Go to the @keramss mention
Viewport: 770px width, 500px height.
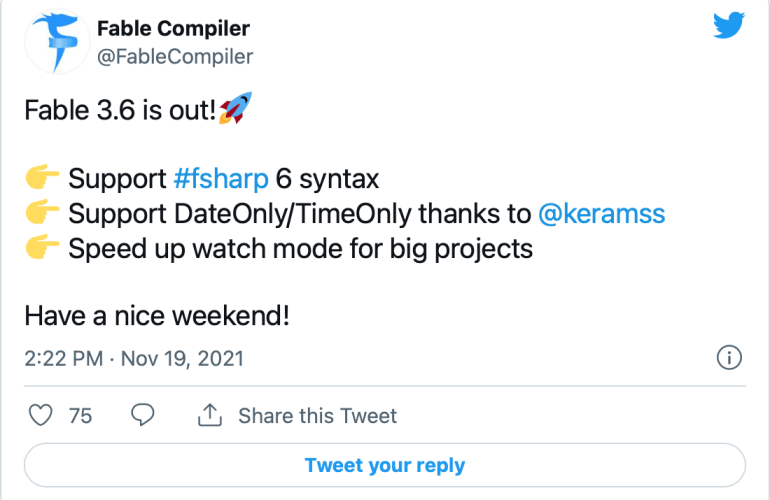coord(601,214)
